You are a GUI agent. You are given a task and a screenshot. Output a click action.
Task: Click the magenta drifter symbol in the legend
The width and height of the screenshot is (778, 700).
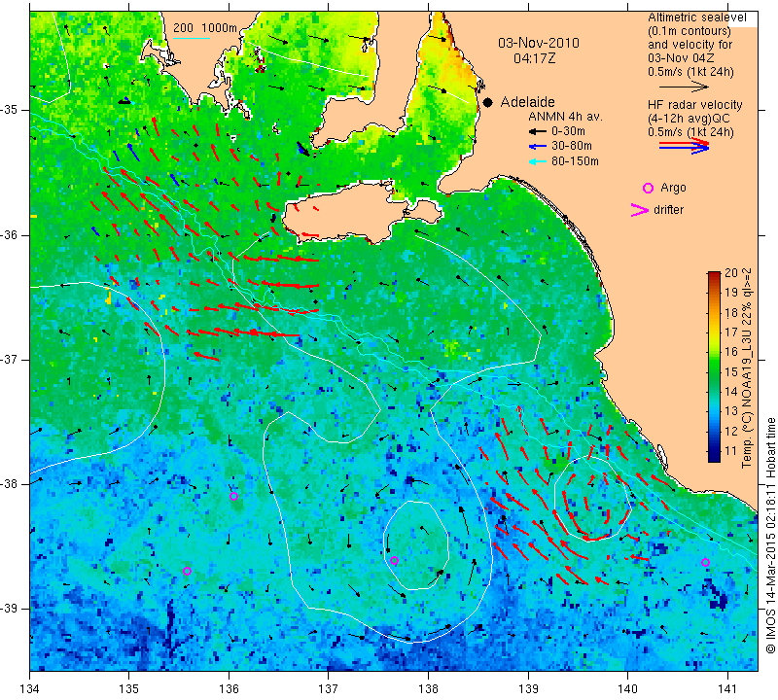tap(640, 210)
